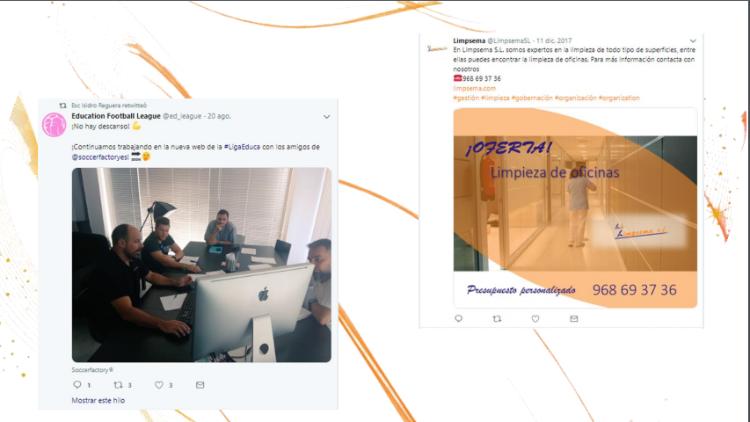Expand Education Football League tweet options chevron

(x=326, y=117)
